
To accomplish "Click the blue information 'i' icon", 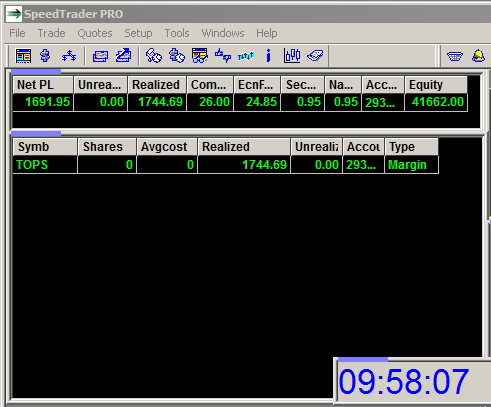I will click(268, 56).
